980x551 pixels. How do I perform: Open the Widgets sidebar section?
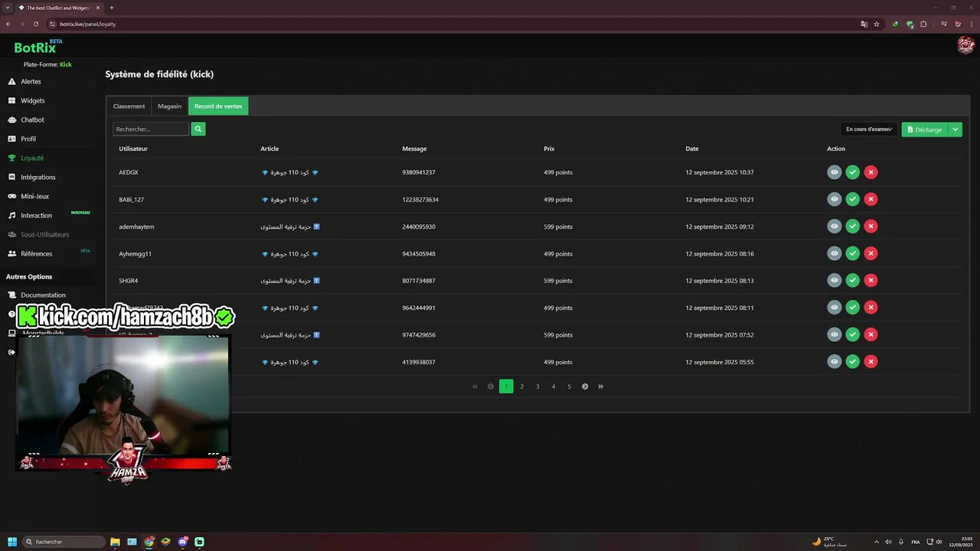32,100
